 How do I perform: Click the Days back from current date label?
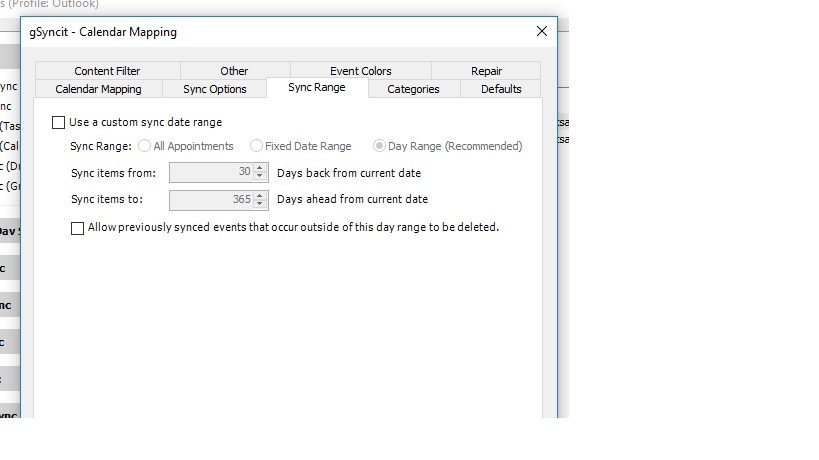349,173
